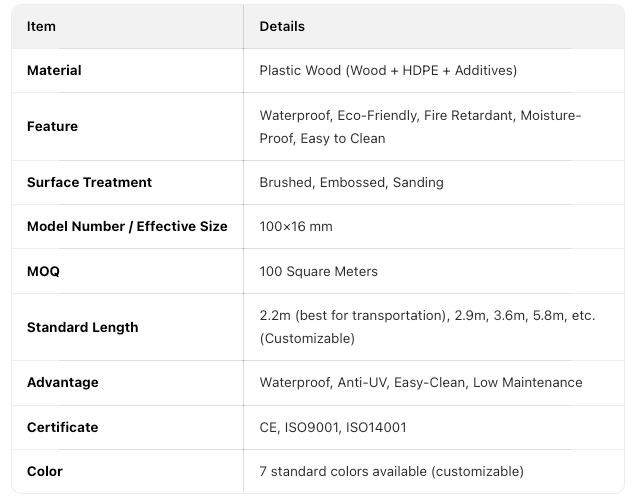Select the "Feature" row label
Screen dimensions: 636x501
(x=52, y=126)
